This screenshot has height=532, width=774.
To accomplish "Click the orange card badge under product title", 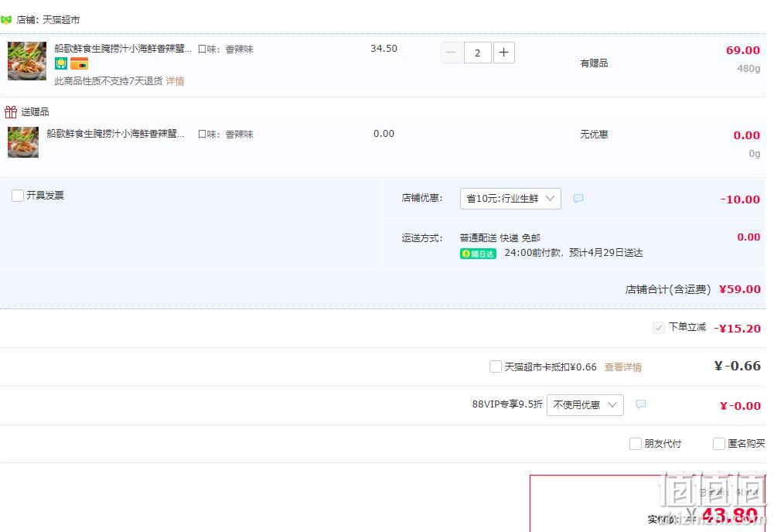I will (79, 63).
